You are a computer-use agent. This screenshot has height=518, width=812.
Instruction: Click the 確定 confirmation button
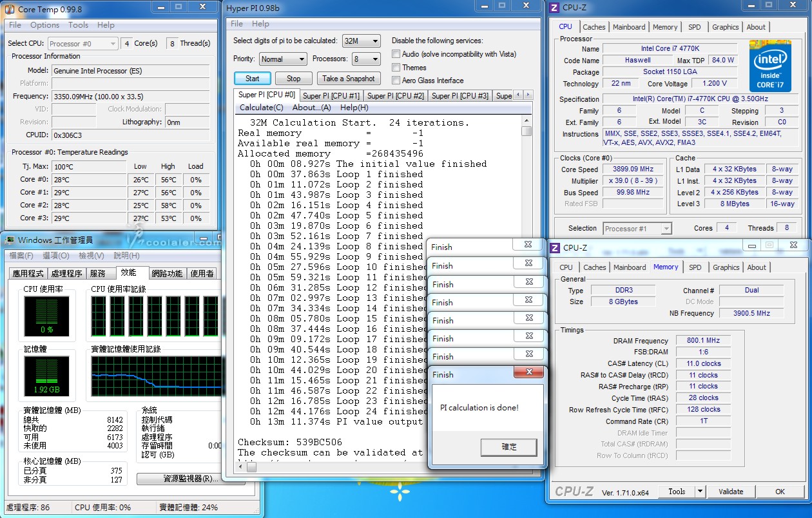[509, 446]
